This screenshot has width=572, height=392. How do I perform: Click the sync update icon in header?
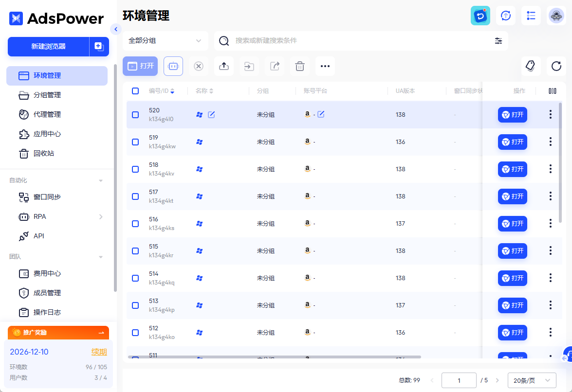[506, 16]
